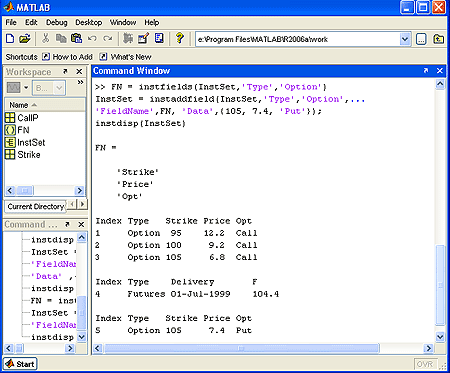Click the Open File folder icon
Image resolution: width=450 pixels, height=373 pixels.
click(x=24, y=39)
